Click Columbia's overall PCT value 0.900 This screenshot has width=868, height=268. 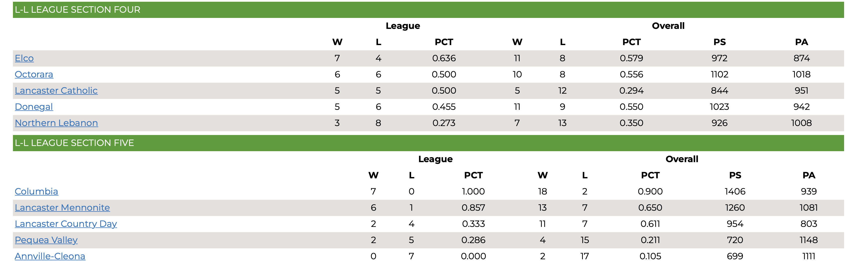point(650,192)
